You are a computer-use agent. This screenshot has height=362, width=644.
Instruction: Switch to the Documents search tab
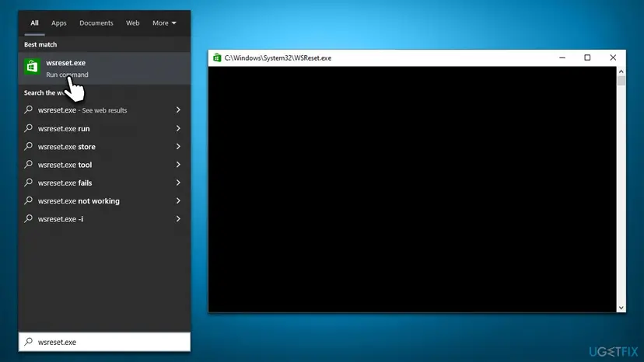(x=96, y=23)
